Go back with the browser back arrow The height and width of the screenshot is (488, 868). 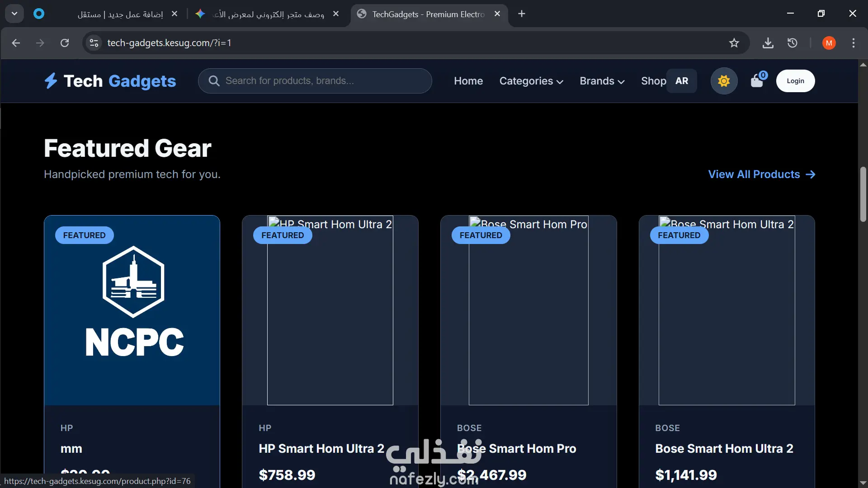(x=16, y=43)
